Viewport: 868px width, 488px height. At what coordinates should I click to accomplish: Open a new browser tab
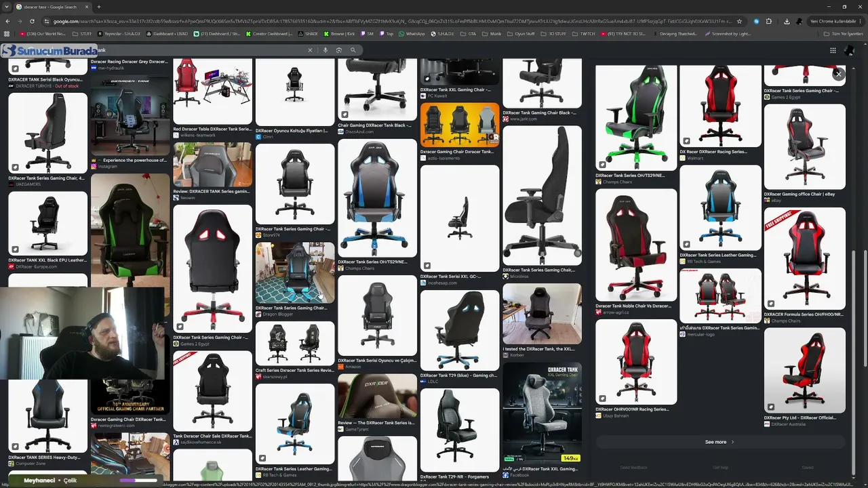point(99,7)
